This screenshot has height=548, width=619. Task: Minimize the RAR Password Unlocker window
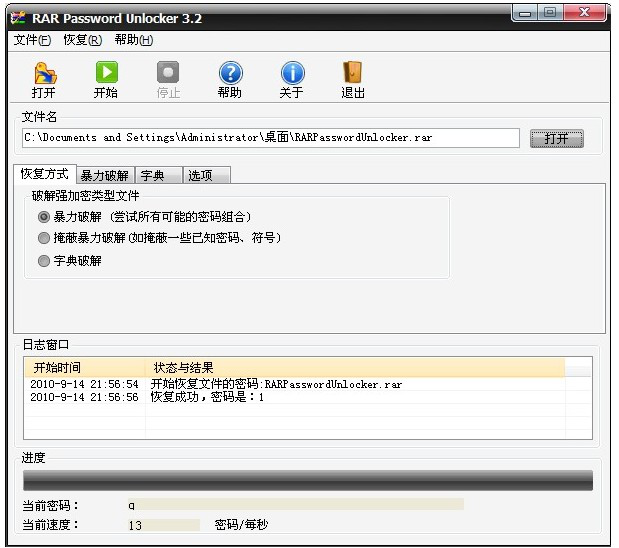pyautogui.click(x=525, y=13)
